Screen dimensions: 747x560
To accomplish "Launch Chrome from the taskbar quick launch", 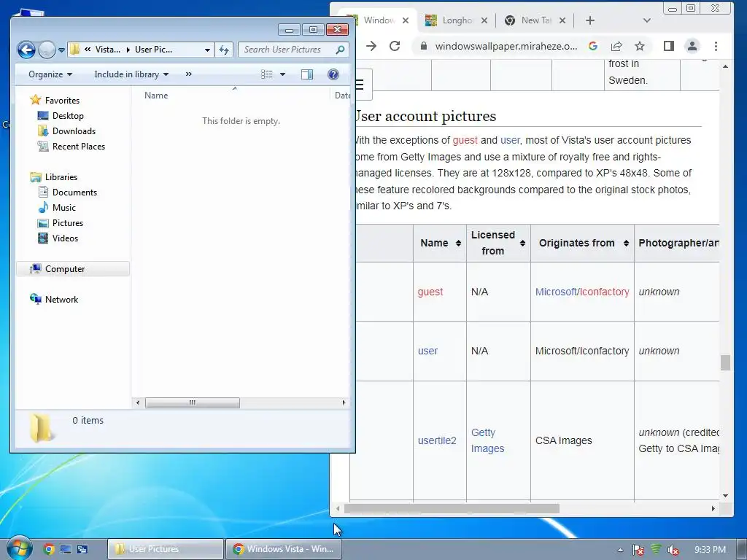I will pos(49,549).
